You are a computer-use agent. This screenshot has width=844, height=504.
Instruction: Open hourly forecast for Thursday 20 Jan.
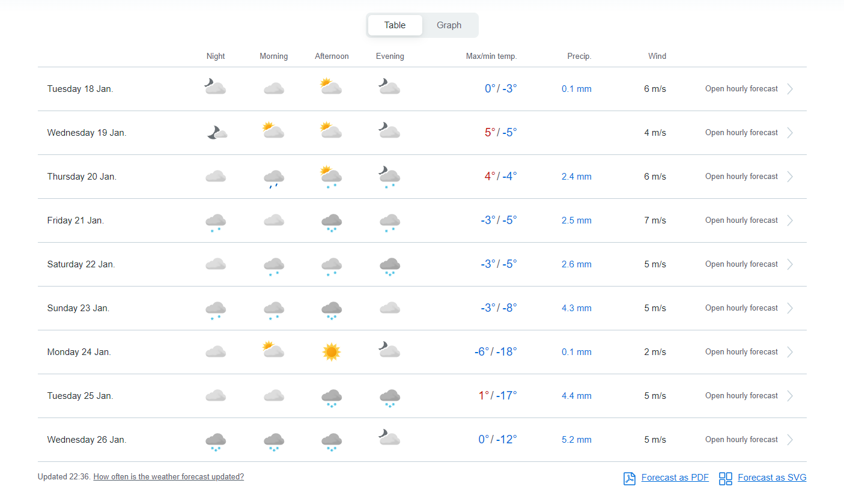click(741, 177)
